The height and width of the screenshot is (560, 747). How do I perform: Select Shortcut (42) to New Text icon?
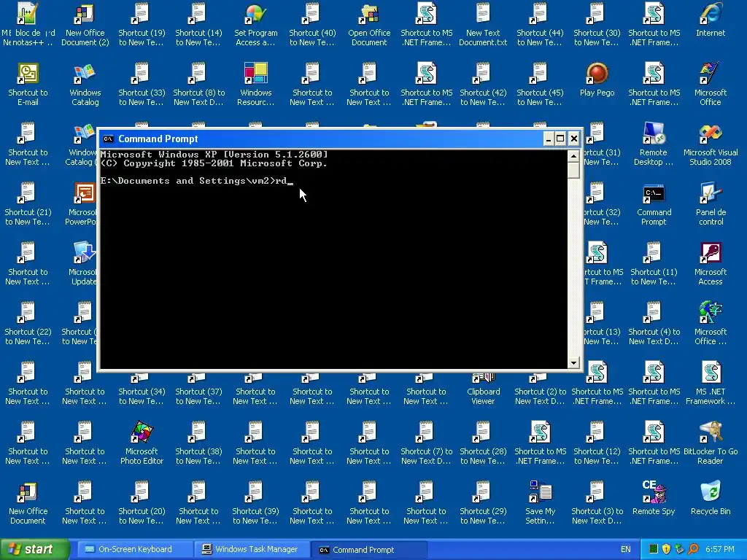tap(483, 84)
